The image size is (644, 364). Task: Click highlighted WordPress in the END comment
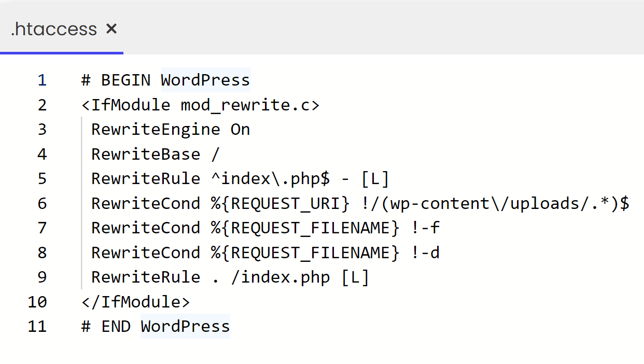tap(185, 327)
